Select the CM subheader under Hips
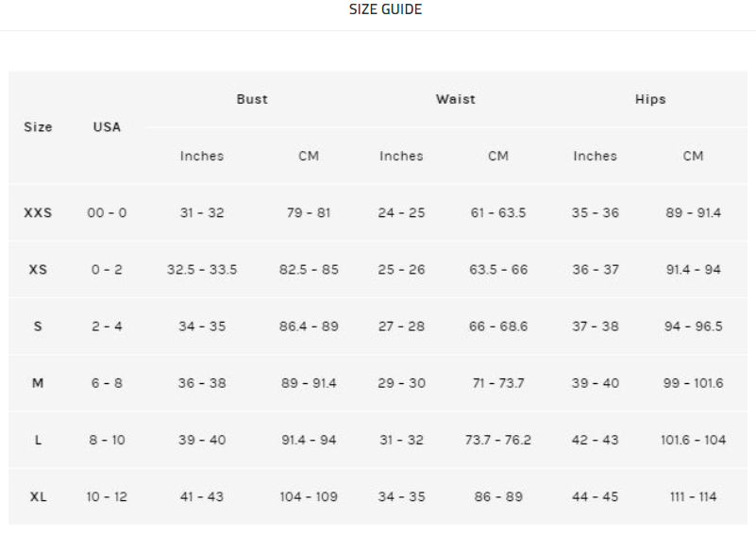Viewport: 756px width, 535px height. [693, 157]
